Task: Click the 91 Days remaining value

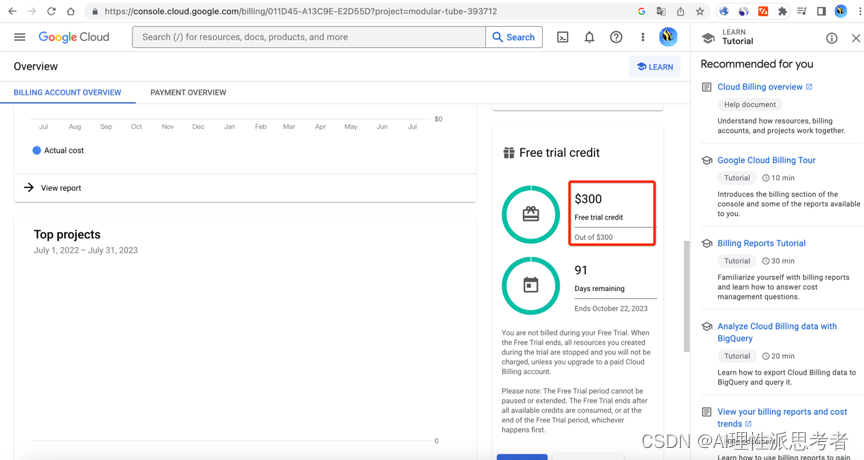Action: [581, 270]
